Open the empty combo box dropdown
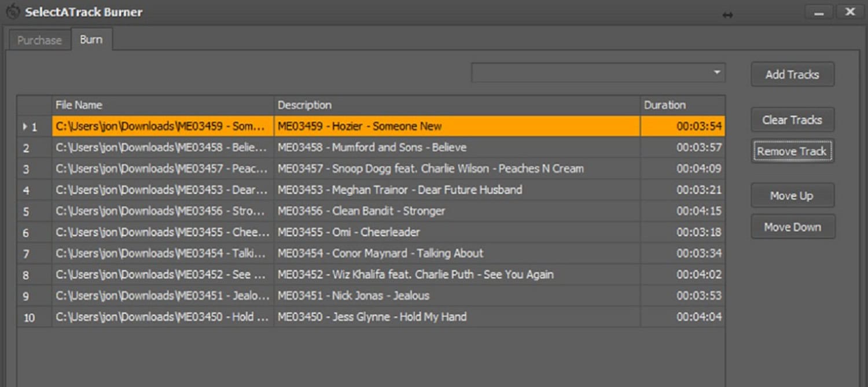Image resolution: width=868 pixels, height=387 pixels. pyautogui.click(x=717, y=73)
